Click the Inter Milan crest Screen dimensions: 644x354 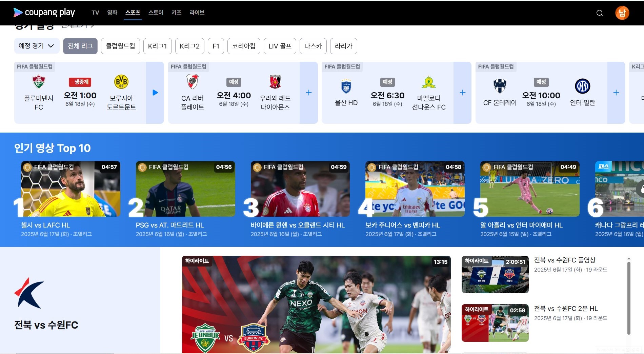582,86
